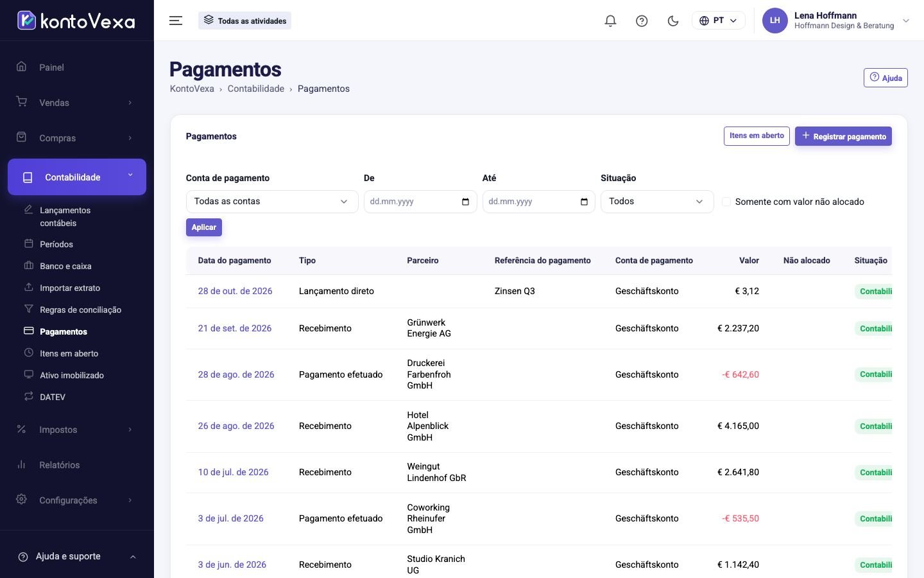Viewport: 924px width, 578px height.
Task: Click the De date input field
Action: (420, 202)
